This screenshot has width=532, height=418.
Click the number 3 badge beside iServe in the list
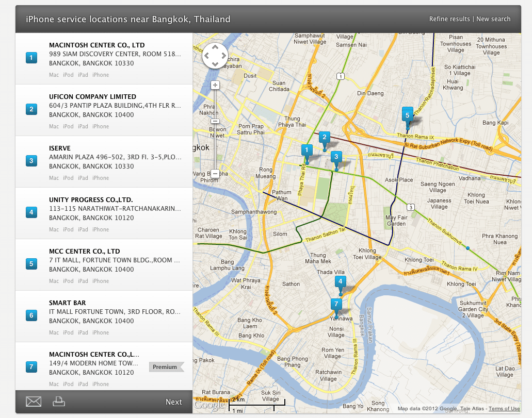[x=31, y=161]
